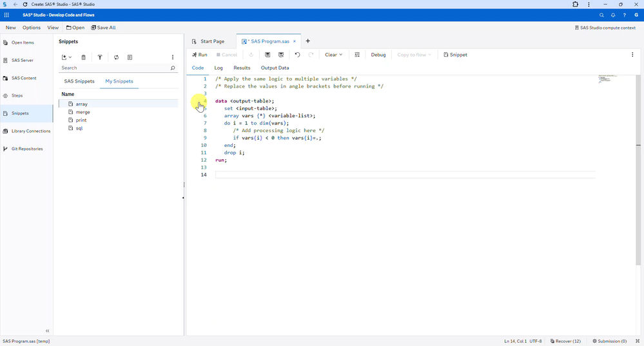644x346 pixels.
Task: Go to Library Connections panel
Action: pos(26,131)
